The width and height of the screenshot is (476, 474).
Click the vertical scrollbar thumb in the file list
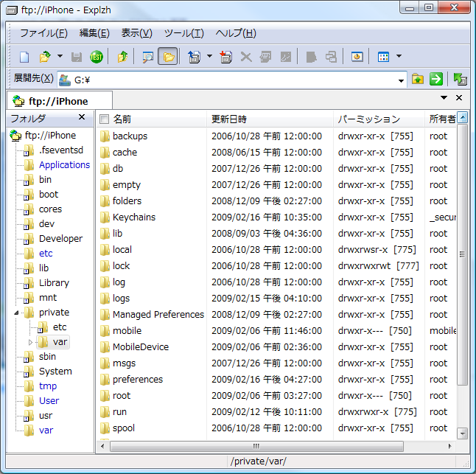462,254
